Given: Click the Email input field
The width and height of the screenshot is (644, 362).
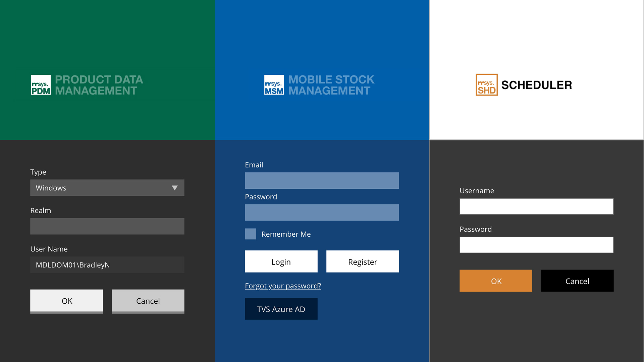Looking at the screenshot, I should tap(322, 181).
